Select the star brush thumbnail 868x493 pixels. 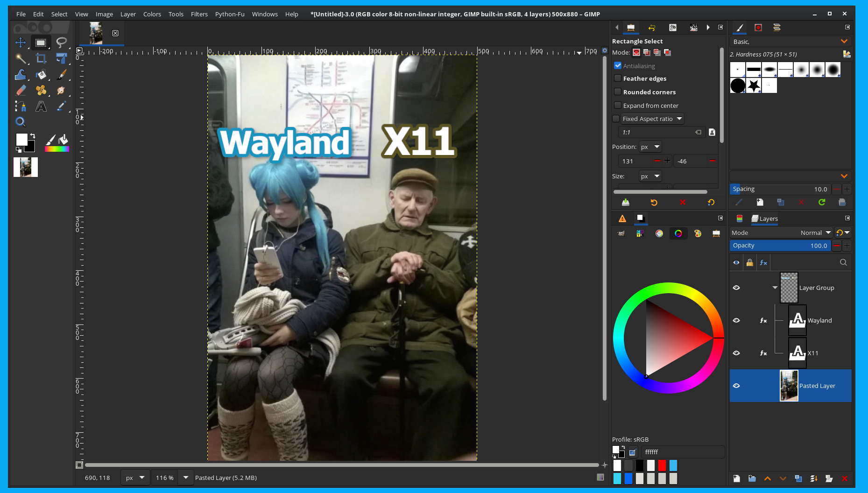(754, 86)
